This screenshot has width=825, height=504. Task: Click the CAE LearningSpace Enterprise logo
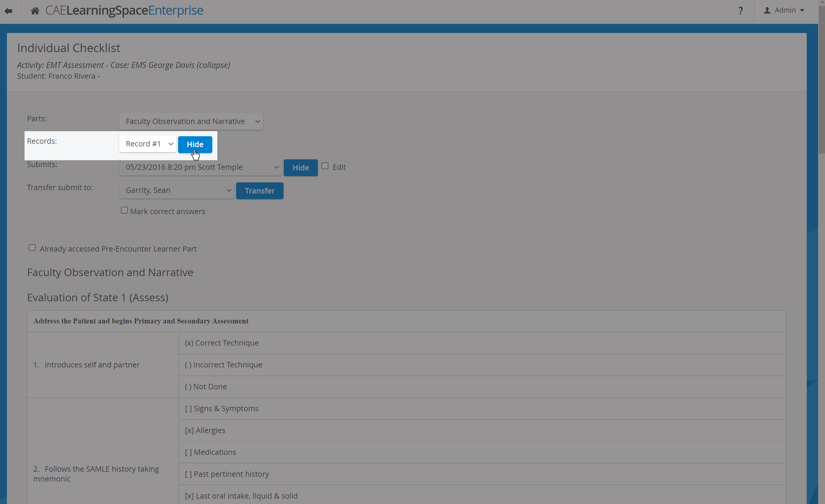coord(124,10)
